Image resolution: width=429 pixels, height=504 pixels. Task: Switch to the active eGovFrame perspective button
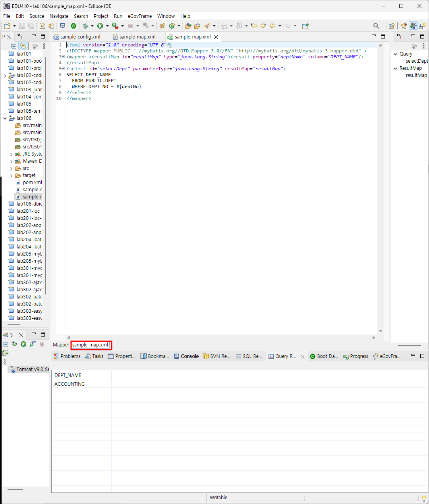pyautogui.click(x=414, y=26)
